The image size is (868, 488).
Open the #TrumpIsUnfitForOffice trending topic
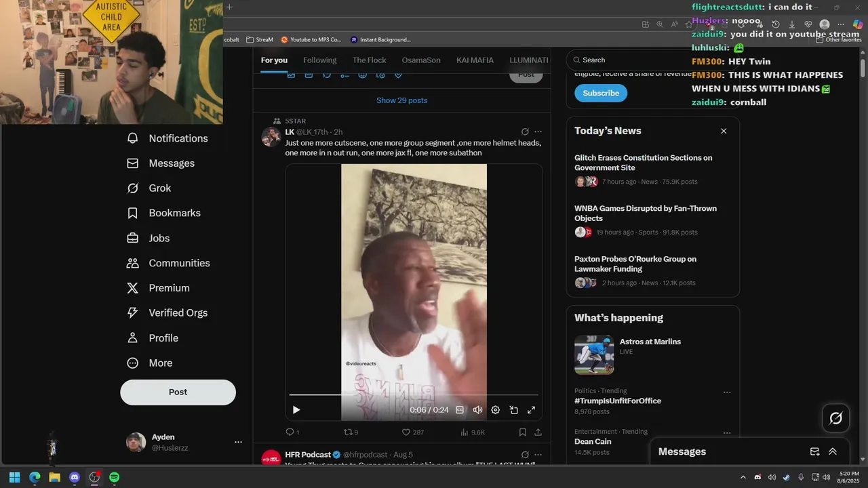tap(618, 401)
